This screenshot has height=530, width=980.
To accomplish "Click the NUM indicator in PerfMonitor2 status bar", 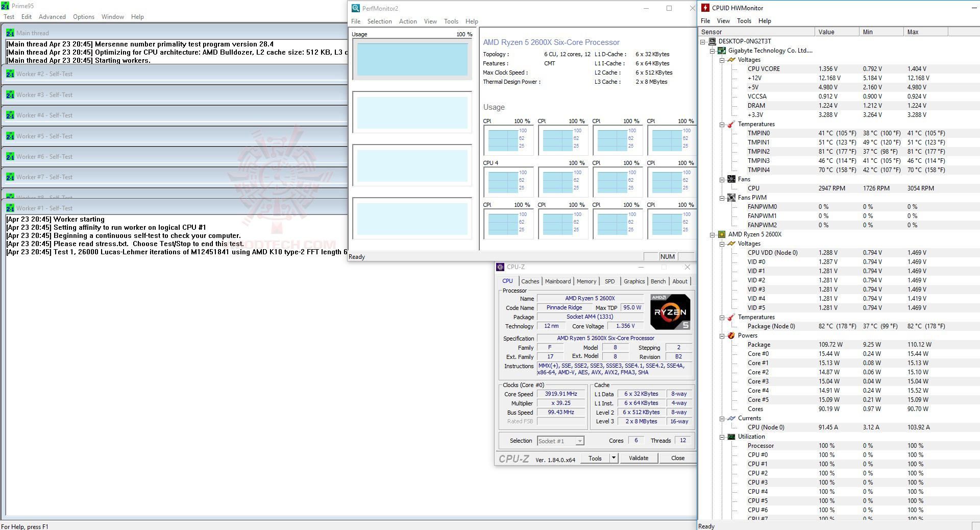I will pos(668,257).
